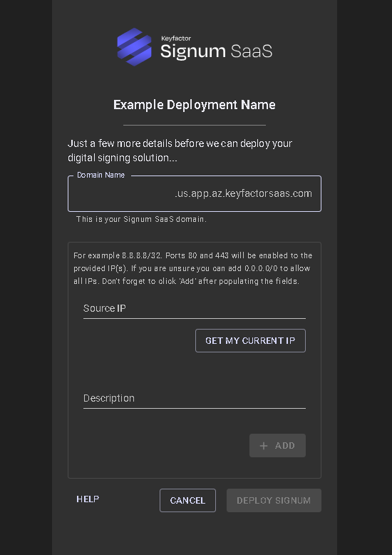Cancel the deployment with the CANCEL button
Screen dimensions: 392x555
click(187, 501)
